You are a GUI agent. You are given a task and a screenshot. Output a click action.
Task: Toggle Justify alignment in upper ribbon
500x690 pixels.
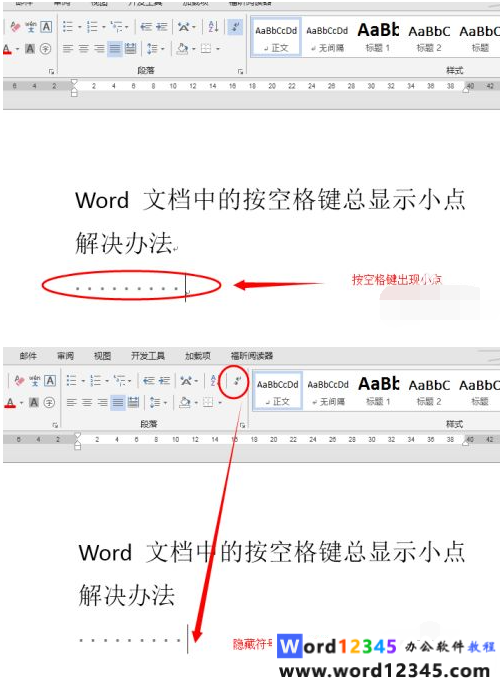coord(115,48)
